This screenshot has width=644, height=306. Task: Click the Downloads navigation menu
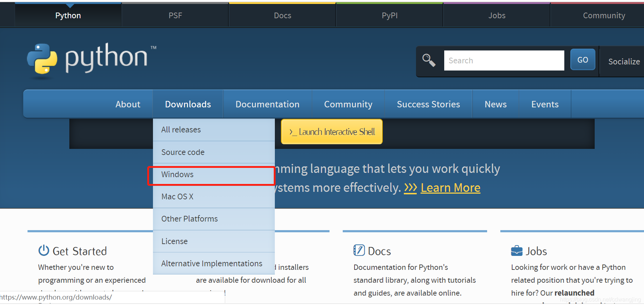click(x=188, y=104)
